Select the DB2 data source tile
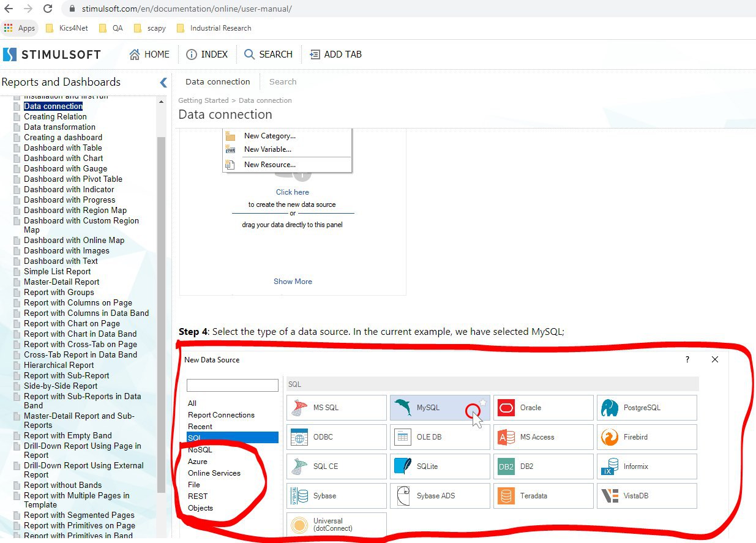Screen dimensions: 756x543 pyautogui.click(x=544, y=466)
